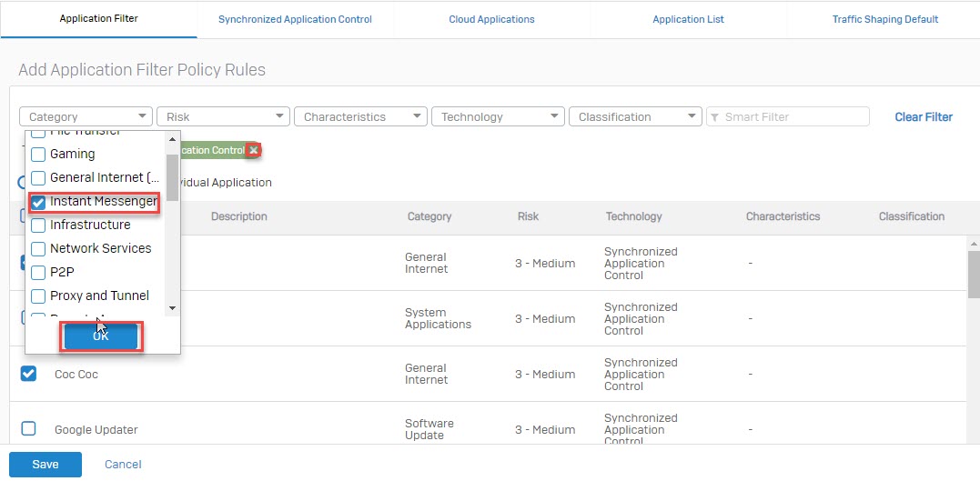
Task: Enable the Network Services category checkbox
Action: click(38, 248)
